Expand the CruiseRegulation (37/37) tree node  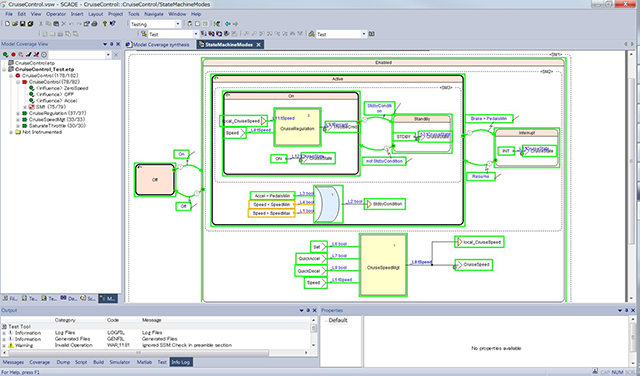tap(18, 113)
